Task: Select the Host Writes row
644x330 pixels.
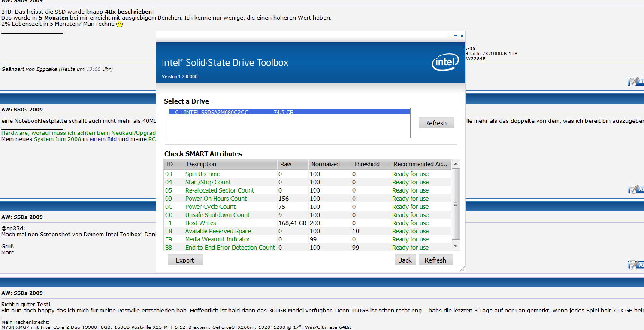Action: [x=308, y=223]
